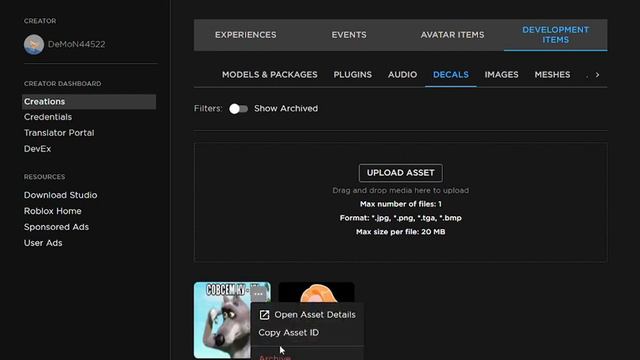Open the orange decal thumbnail
Viewport: 640px width, 360px height.
click(316, 292)
